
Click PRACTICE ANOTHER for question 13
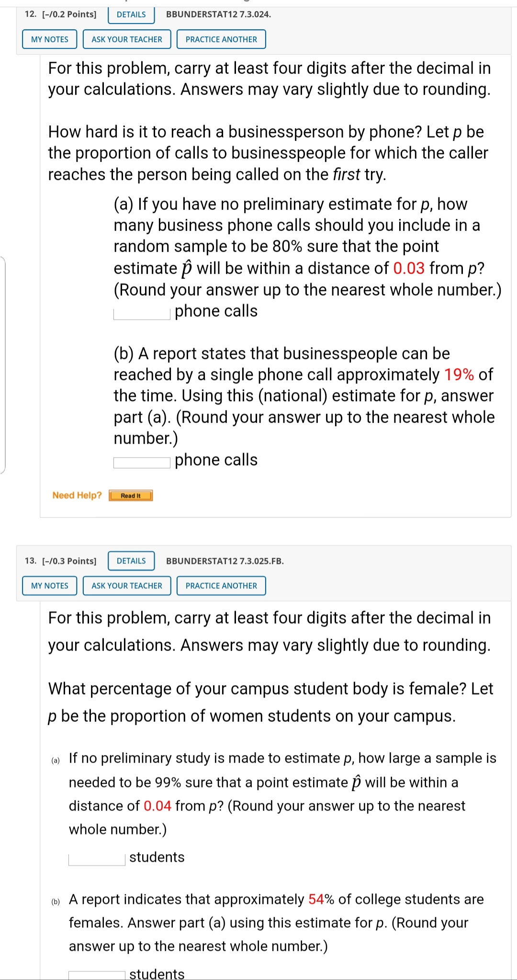tap(221, 586)
